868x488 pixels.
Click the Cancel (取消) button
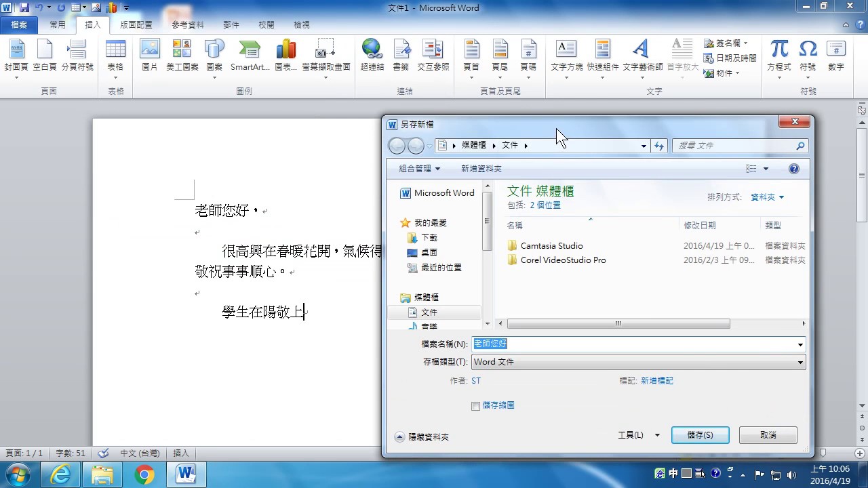point(768,435)
